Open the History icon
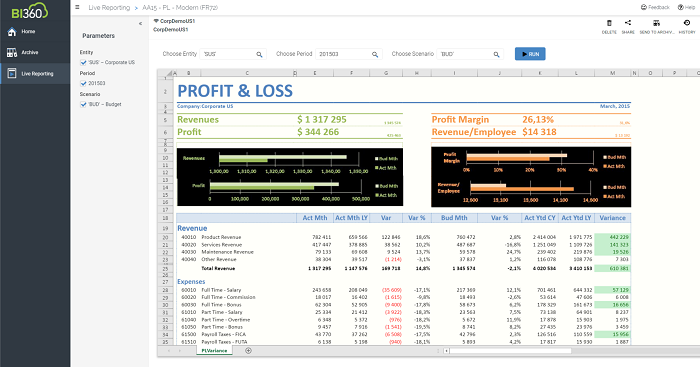The width and height of the screenshot is (700, 367). [687, 23]
